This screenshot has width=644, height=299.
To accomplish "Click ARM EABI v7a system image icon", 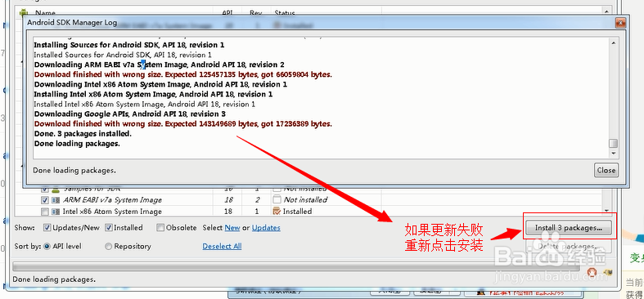I will [56, 200].
